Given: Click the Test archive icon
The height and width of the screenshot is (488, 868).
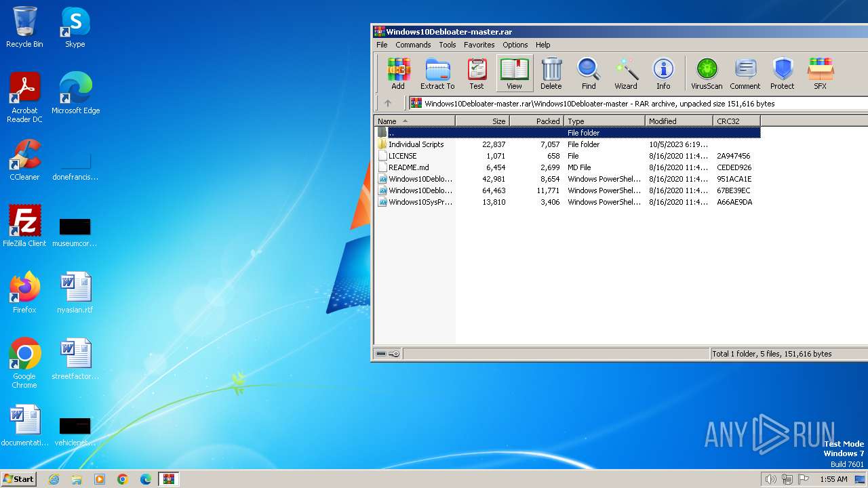Looking at the screenshot, I should point(477,73).
